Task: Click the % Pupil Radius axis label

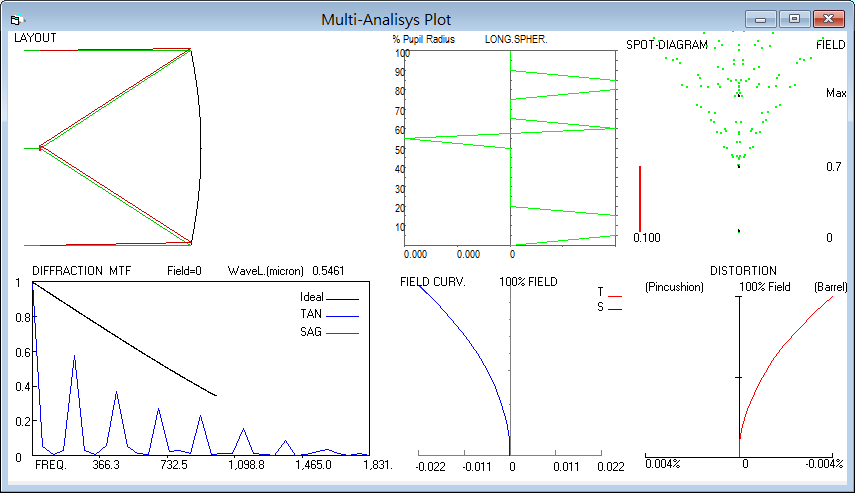Action: 424,39
